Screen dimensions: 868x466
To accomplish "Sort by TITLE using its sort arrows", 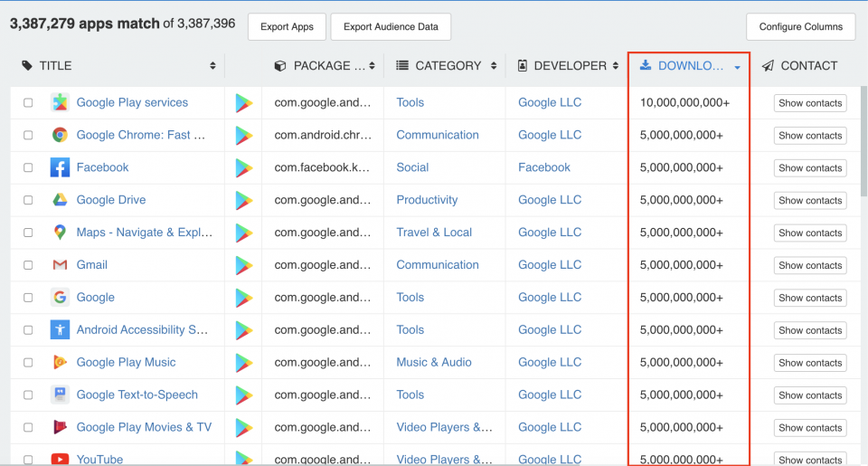I will click(x=212, y=66).
